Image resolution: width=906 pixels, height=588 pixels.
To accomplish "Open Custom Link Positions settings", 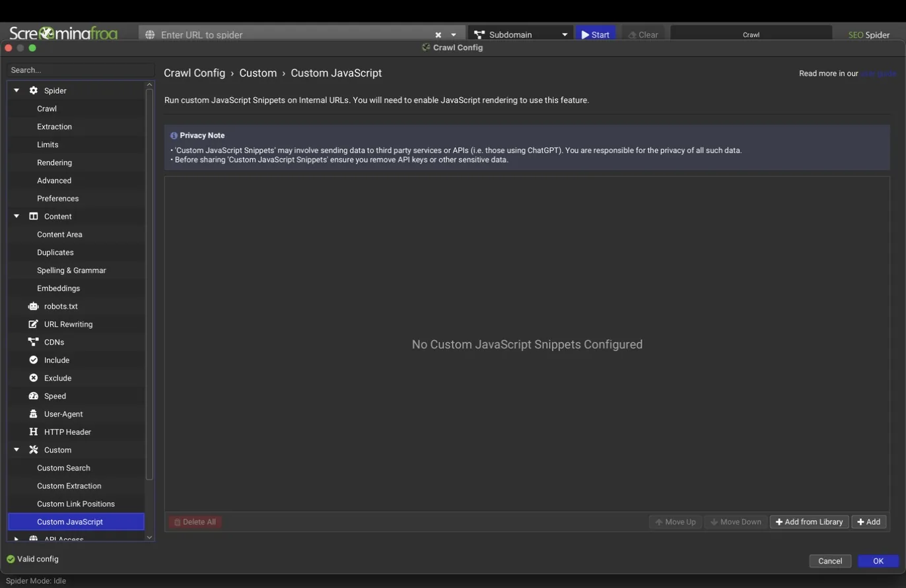I will tap(76, 504).
